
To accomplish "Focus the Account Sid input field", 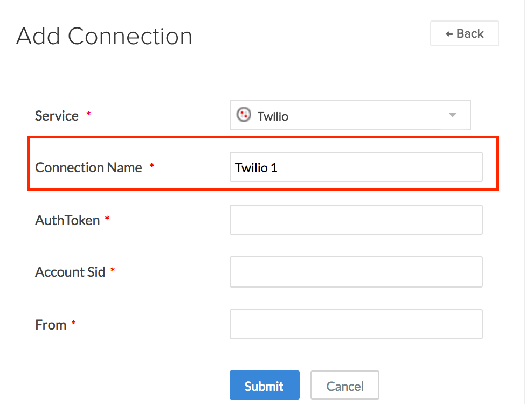I will 356,271.
